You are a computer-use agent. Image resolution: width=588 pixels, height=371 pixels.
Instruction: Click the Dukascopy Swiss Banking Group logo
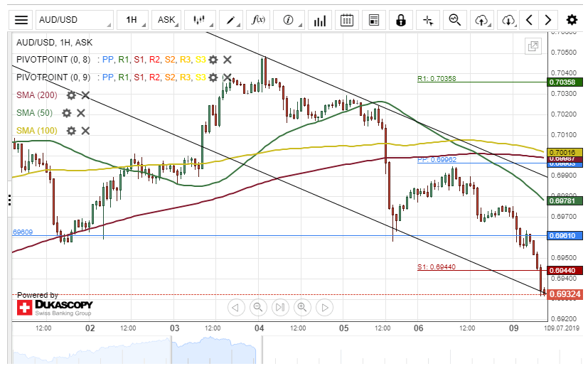[55, 308]
